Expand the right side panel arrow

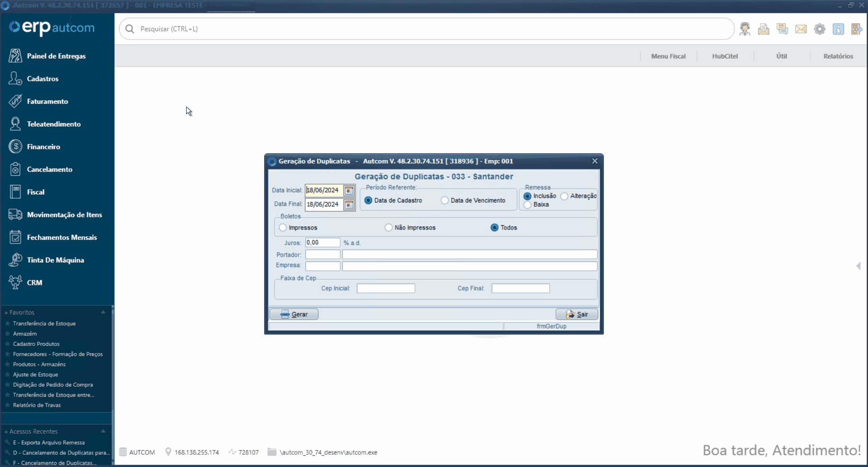point(858,266)
